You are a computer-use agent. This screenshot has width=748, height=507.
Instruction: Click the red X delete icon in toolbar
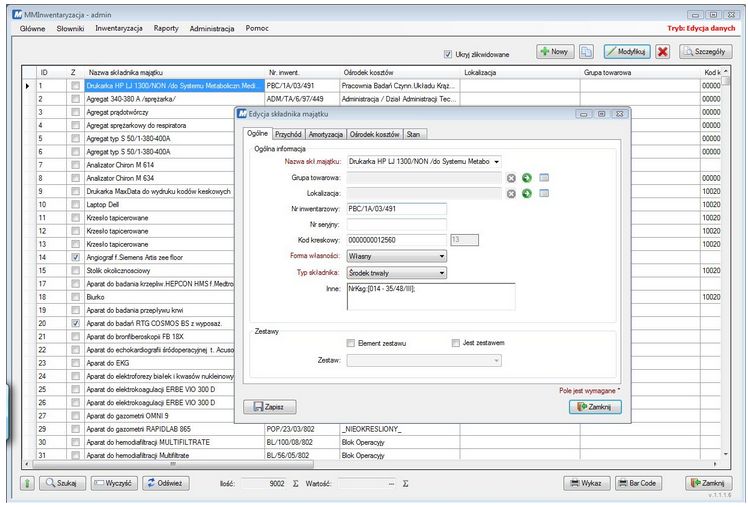coord(663,51)
